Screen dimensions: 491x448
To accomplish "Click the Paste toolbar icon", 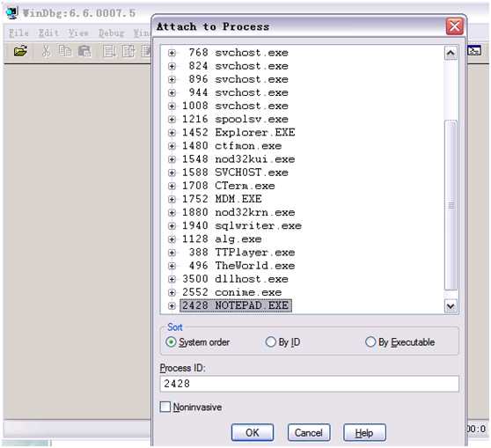I will point(84,51).
